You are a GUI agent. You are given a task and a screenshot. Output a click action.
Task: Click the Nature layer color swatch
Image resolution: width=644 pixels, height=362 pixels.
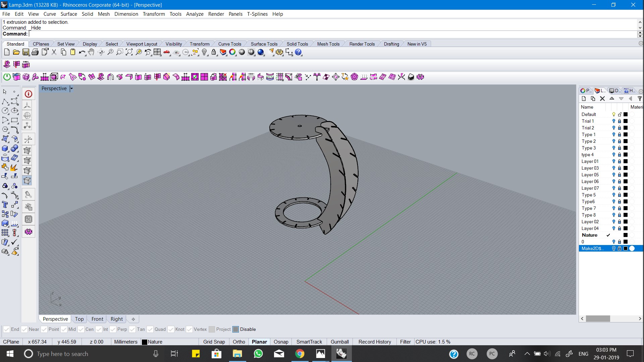[626, 235]
